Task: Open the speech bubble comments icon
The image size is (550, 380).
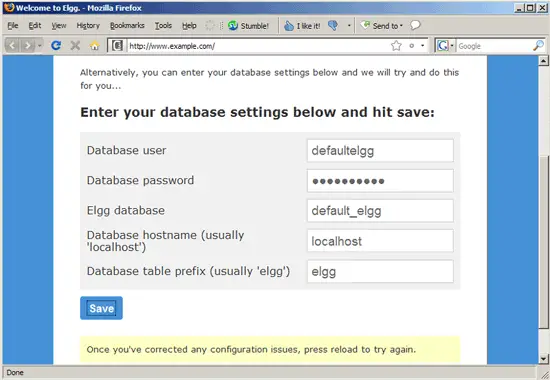Action: (x=415, y=25)
